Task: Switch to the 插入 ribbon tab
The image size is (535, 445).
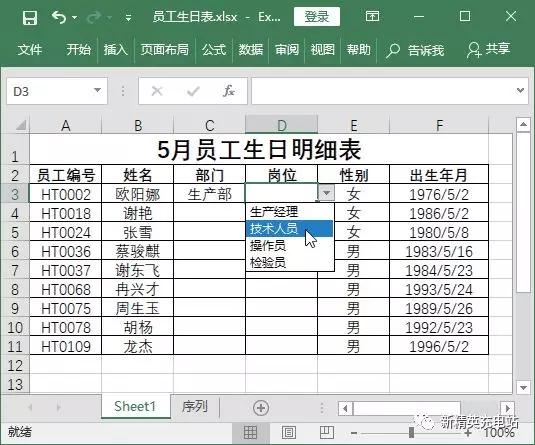Action: (x=116, y=50)
